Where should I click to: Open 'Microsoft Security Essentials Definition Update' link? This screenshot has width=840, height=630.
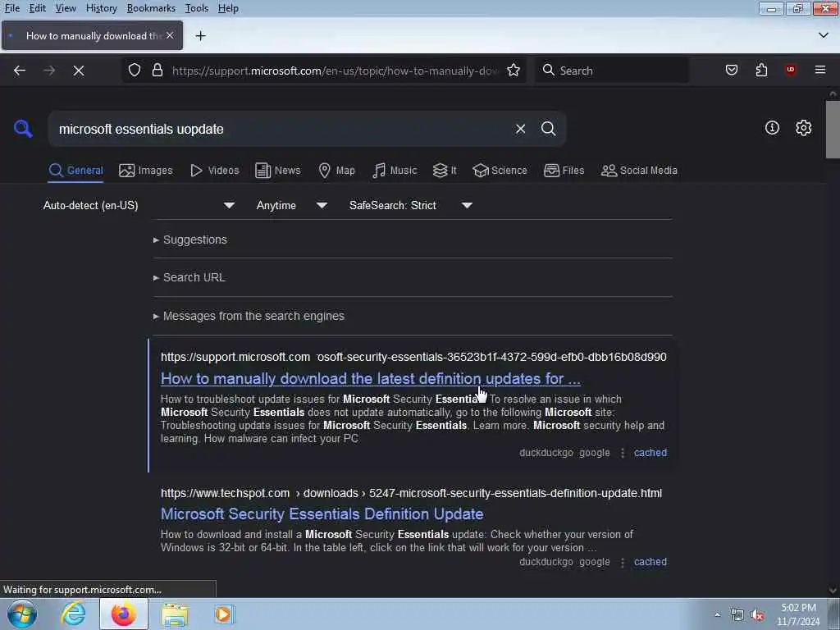[322, 514]
